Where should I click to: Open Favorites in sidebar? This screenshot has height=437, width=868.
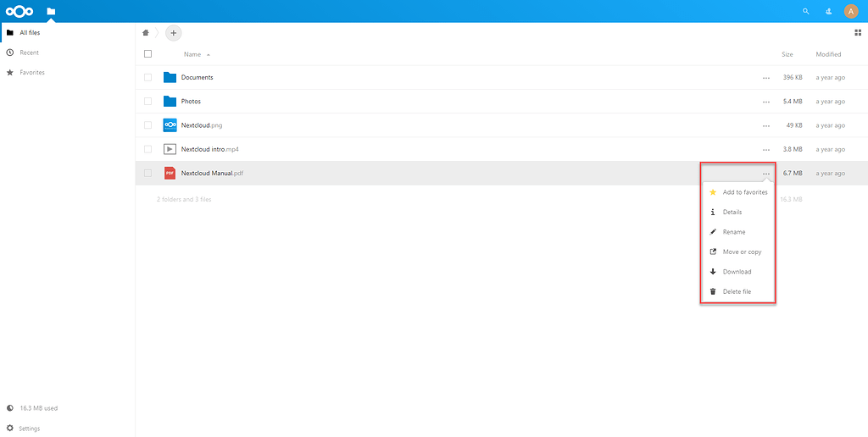68,73
